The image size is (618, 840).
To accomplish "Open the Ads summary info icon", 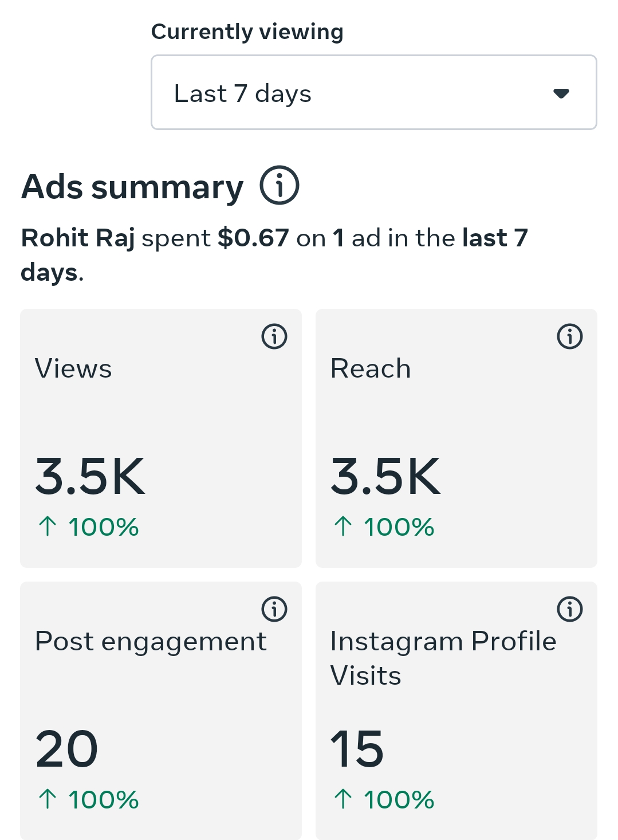I will coord(280,185).
